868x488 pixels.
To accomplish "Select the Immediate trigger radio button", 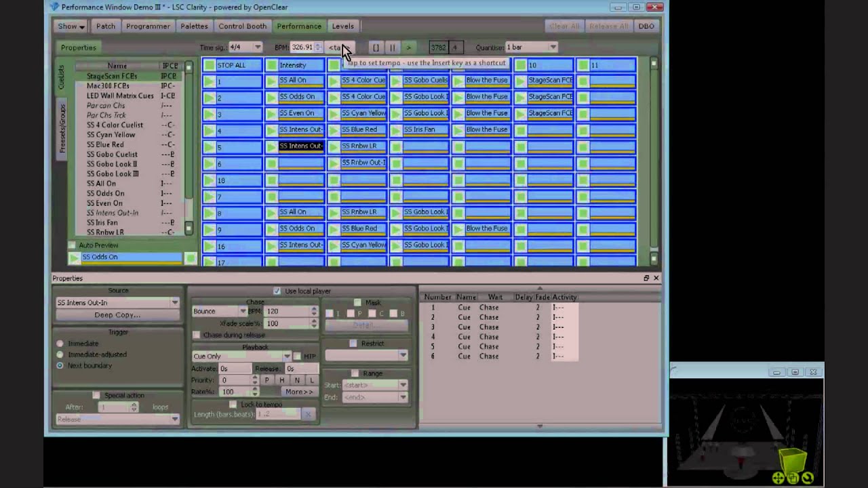I will (x=60, y=344).
